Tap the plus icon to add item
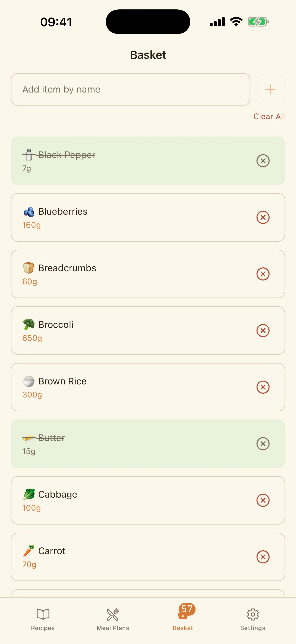The image size is (296, 644). click(x=270, y=89)
